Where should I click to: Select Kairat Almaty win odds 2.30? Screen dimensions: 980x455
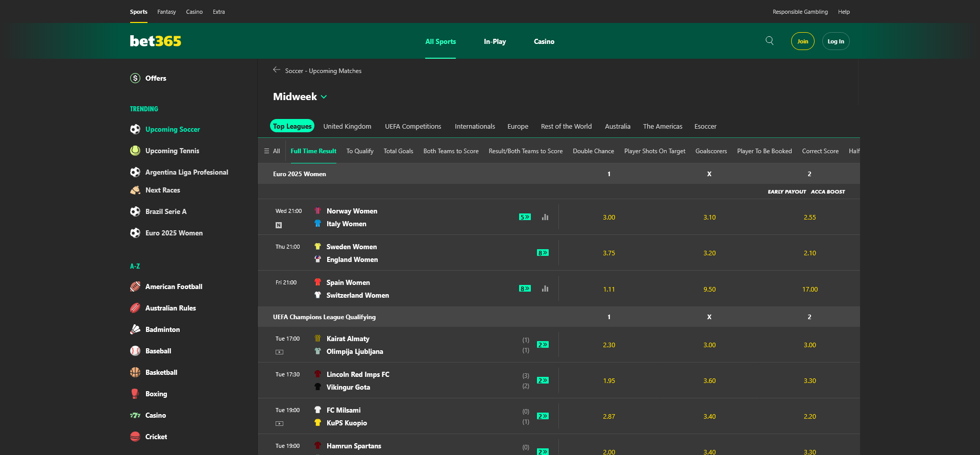[x=609, y=345]
